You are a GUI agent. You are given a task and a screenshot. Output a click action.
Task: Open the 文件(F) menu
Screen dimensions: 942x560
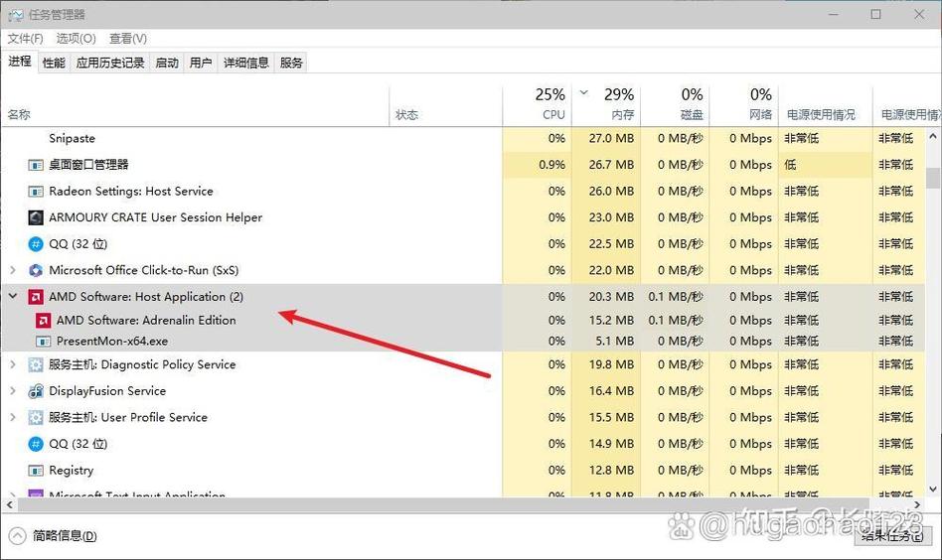25,39
